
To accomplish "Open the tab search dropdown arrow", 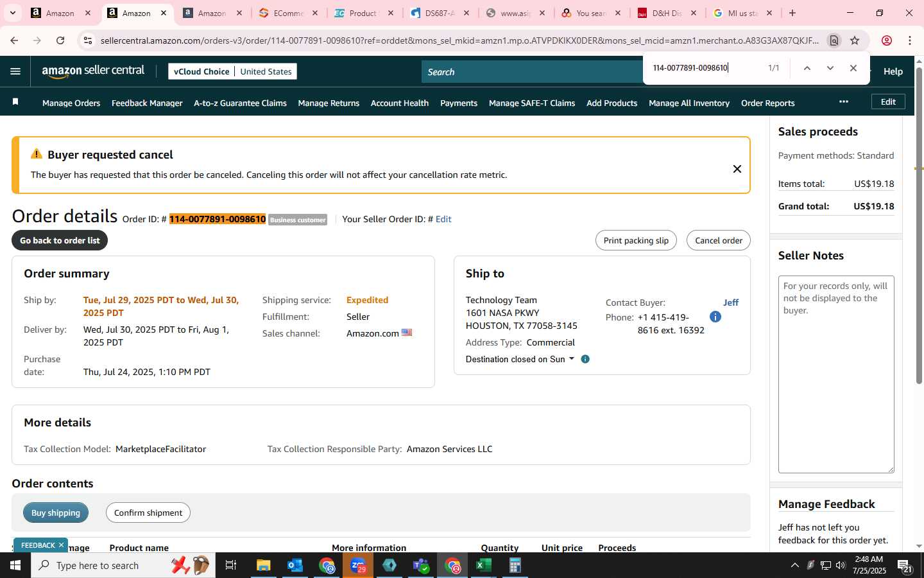I will (x=12, y=13).
